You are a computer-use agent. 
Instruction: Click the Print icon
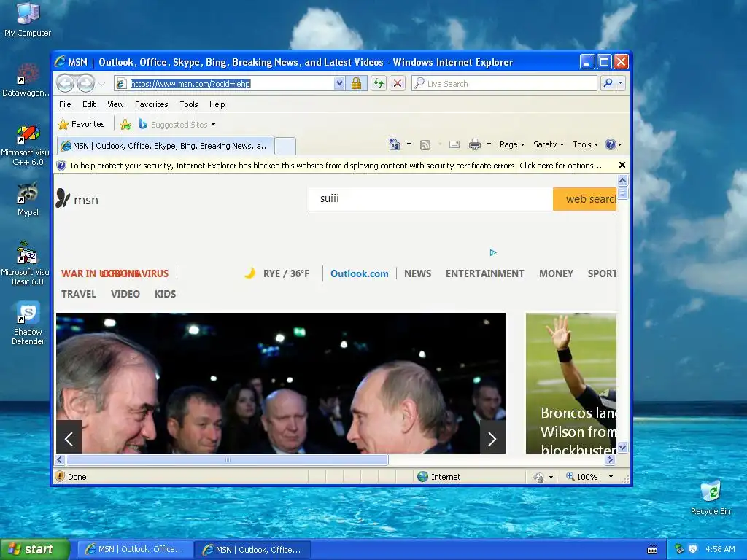coord(475,144)
